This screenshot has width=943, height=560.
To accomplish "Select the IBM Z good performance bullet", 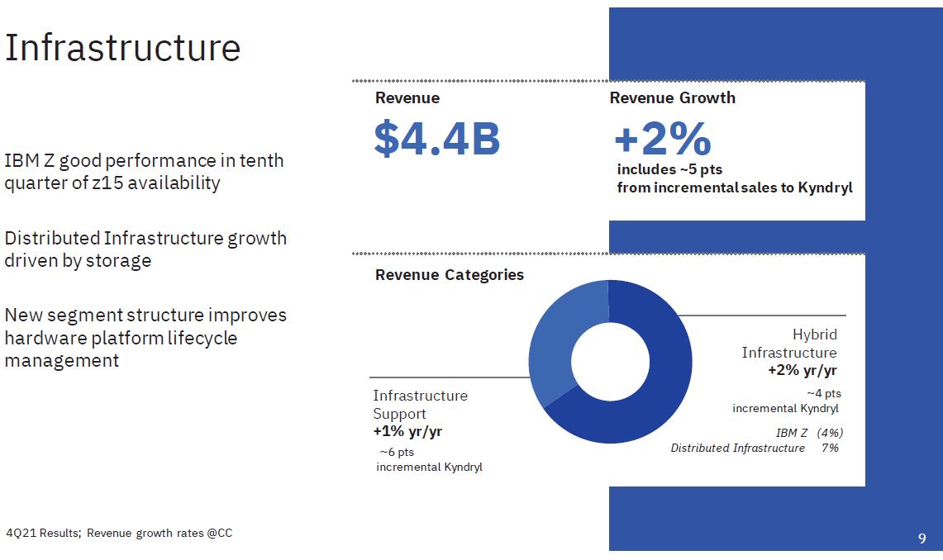I will pos(144,171).
